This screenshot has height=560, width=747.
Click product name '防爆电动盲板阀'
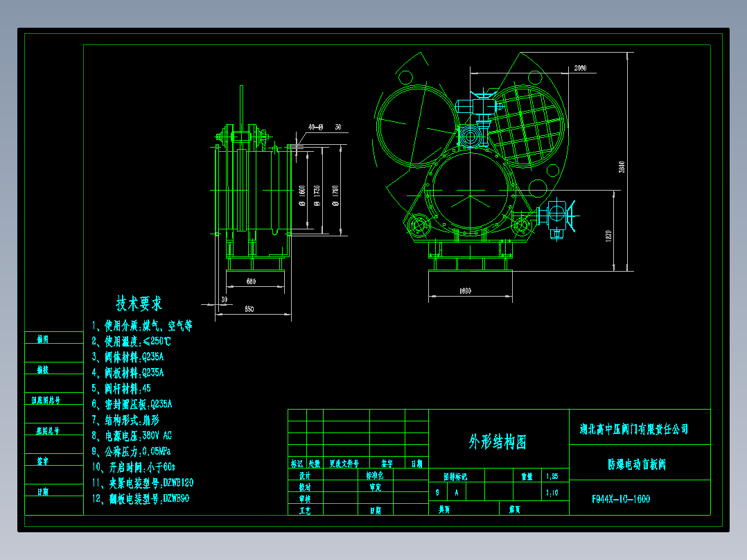[x=637, y=464]
